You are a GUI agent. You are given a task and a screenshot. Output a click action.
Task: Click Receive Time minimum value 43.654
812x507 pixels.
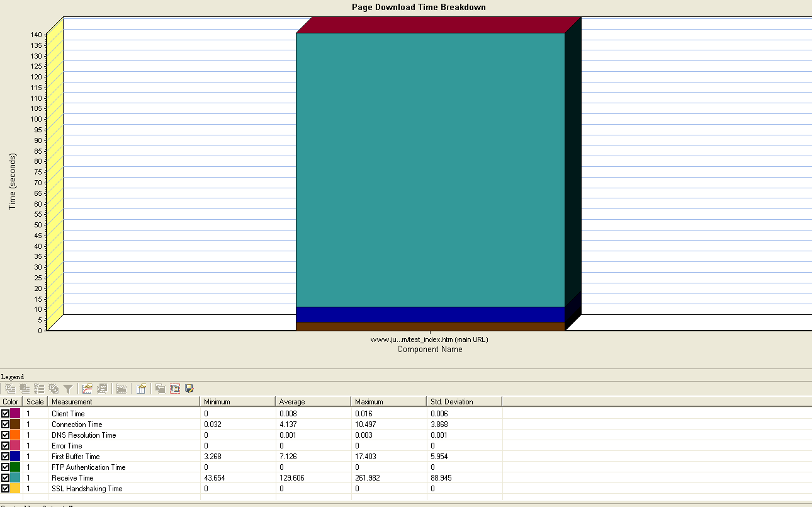coord(213,477)
